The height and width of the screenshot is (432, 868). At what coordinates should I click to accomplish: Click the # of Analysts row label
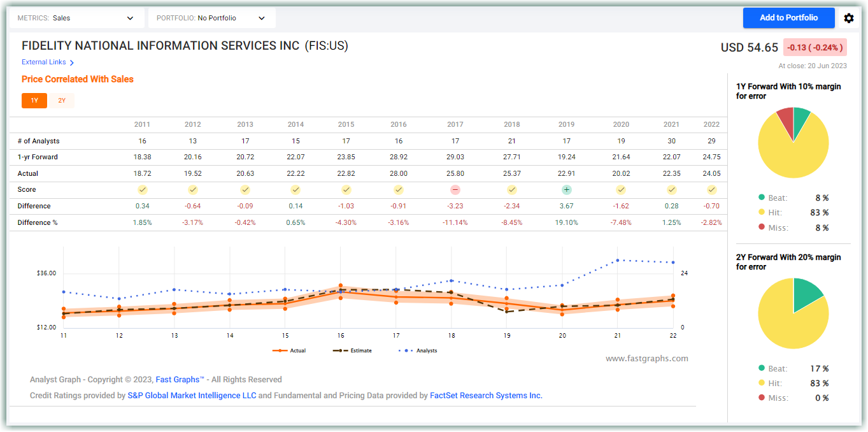(39, 141)
